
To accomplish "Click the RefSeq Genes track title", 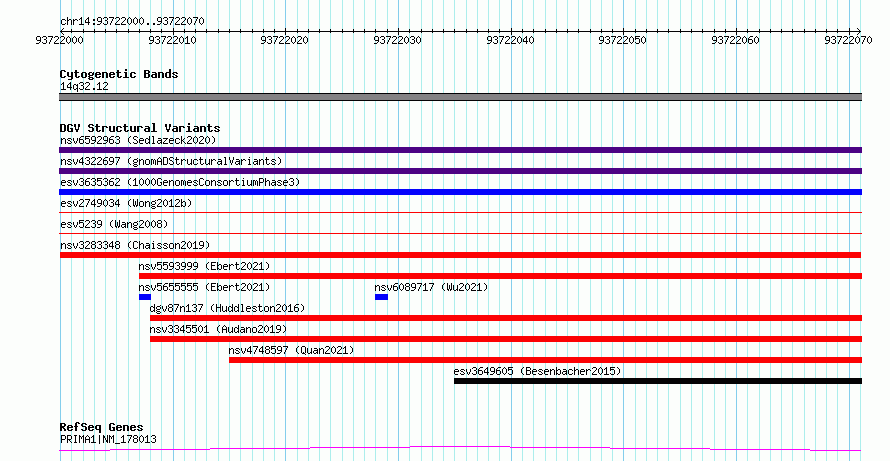I will tap(102, 427).
